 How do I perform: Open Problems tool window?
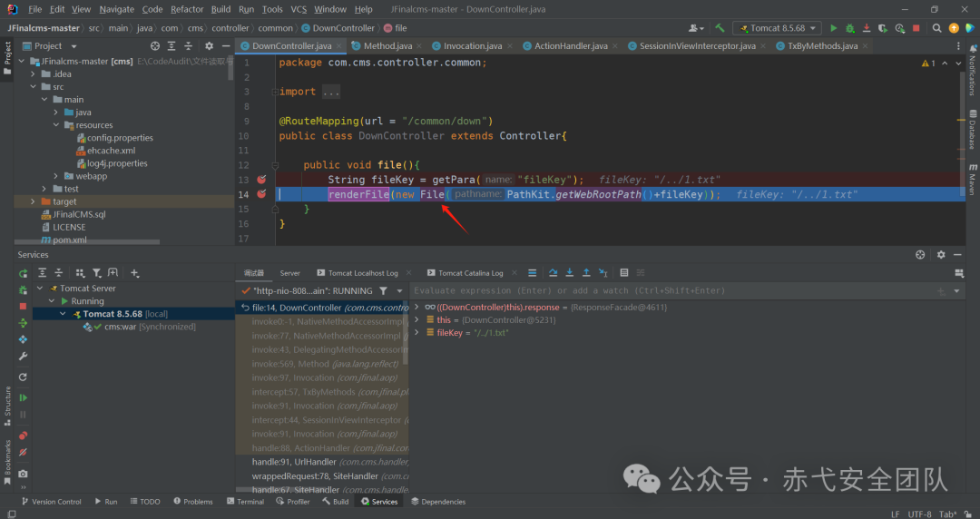click(x=193, y=502)
